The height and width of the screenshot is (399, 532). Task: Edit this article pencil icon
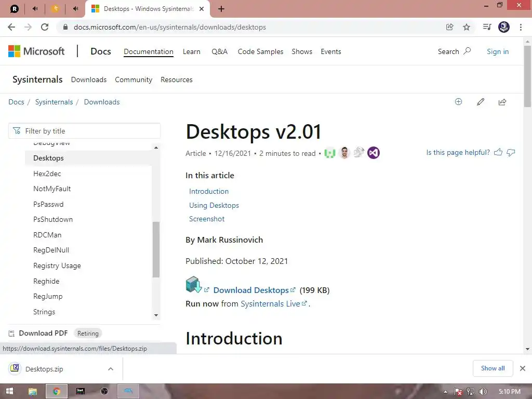[481, 102]
